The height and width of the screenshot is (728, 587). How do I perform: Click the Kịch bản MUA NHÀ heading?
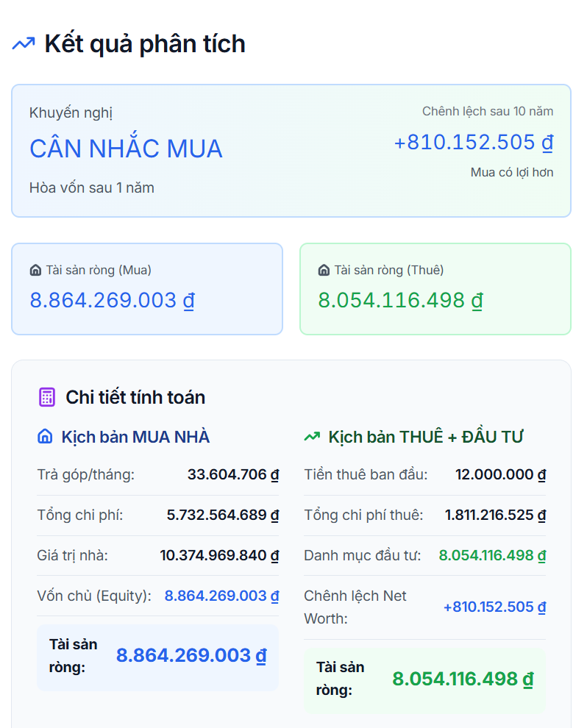135,437
